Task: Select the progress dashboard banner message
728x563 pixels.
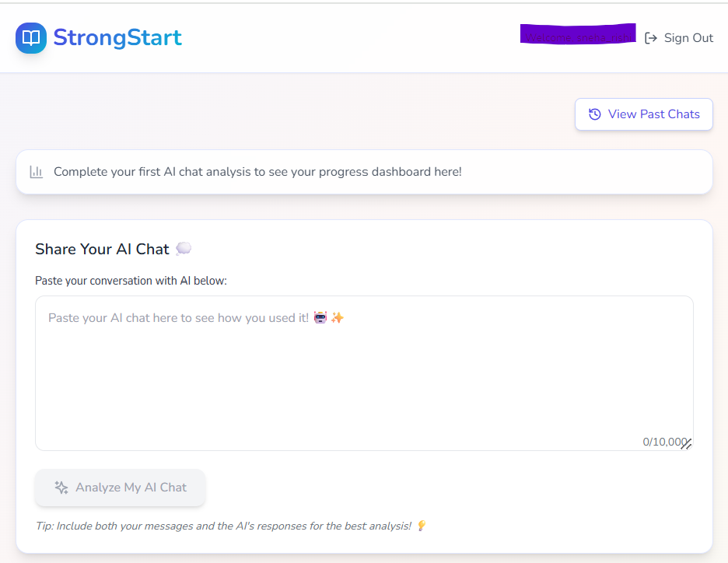Action: 257,171
